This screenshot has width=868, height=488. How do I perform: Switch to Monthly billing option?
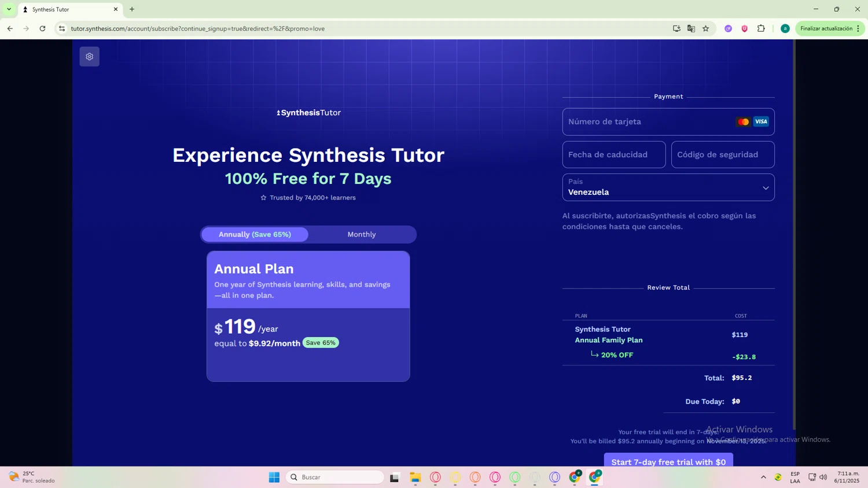(362, 234)
